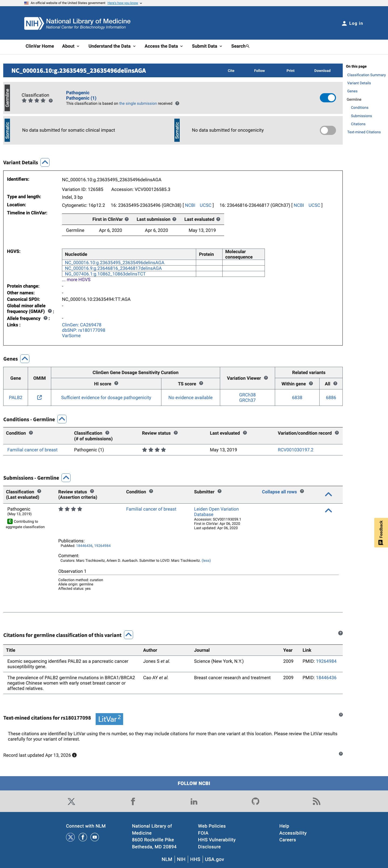
Task: Open the Submit Data menu
Action: click(x=207, y=46)
